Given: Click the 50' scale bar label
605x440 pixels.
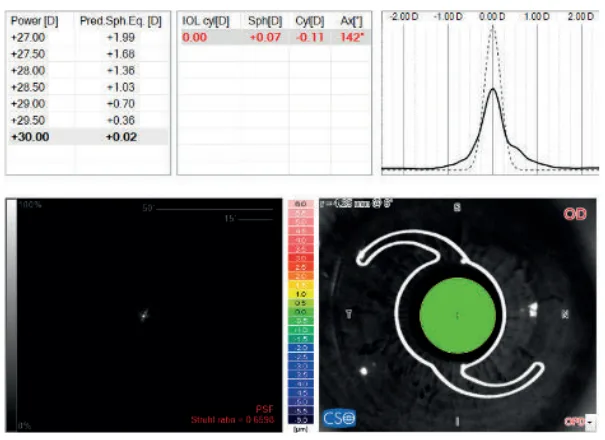Looking at the screenshot, I should point(148,208).
